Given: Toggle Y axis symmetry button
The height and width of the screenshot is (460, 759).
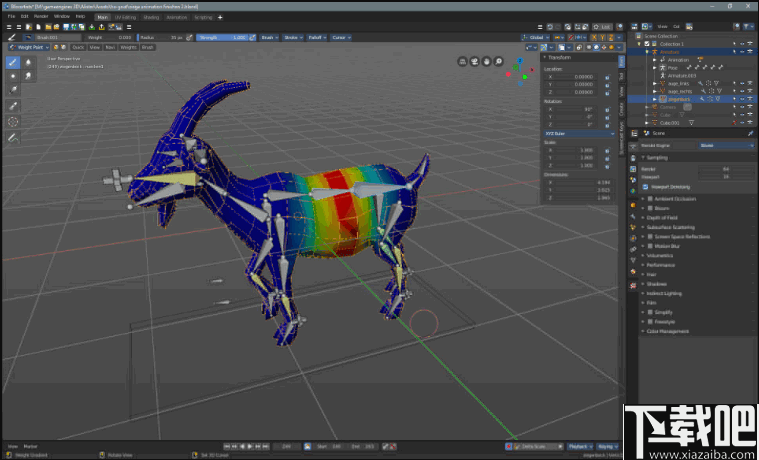Looking at the screenshot, I should [602, 37].
